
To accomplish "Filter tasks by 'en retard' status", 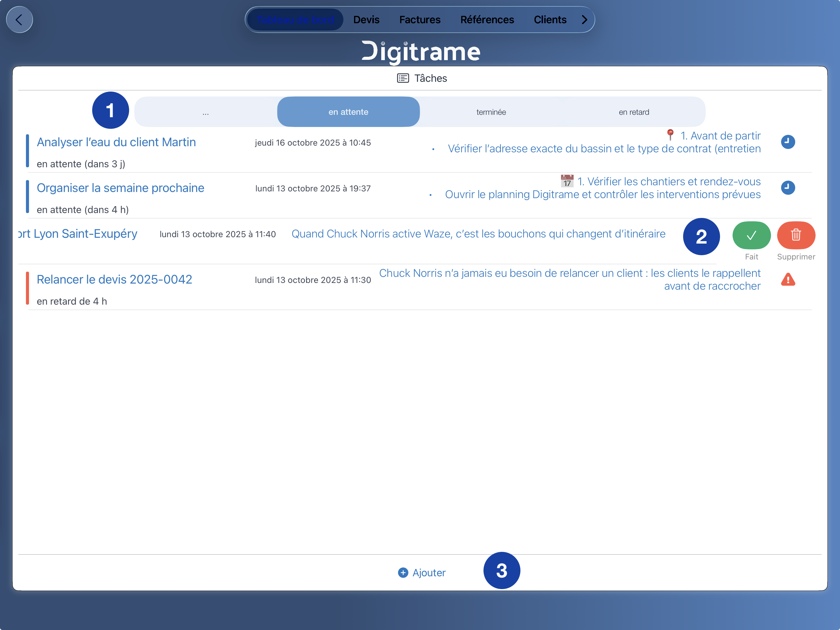I will (x=633, y=112).
